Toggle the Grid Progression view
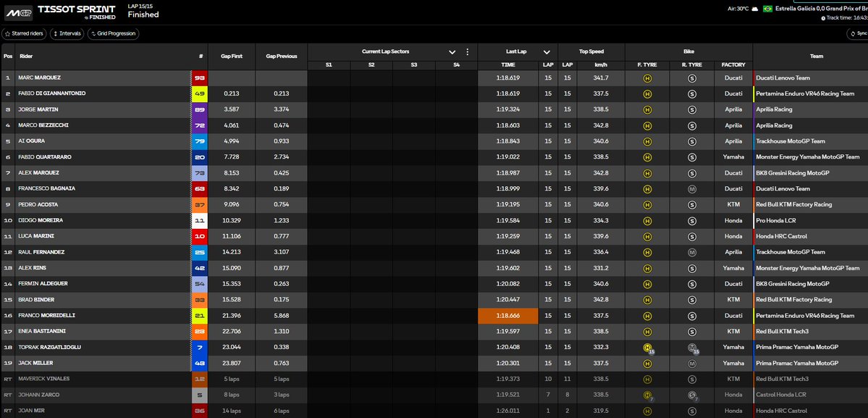Viewport: 868px width, 418px height. click(x=113, y=34)
